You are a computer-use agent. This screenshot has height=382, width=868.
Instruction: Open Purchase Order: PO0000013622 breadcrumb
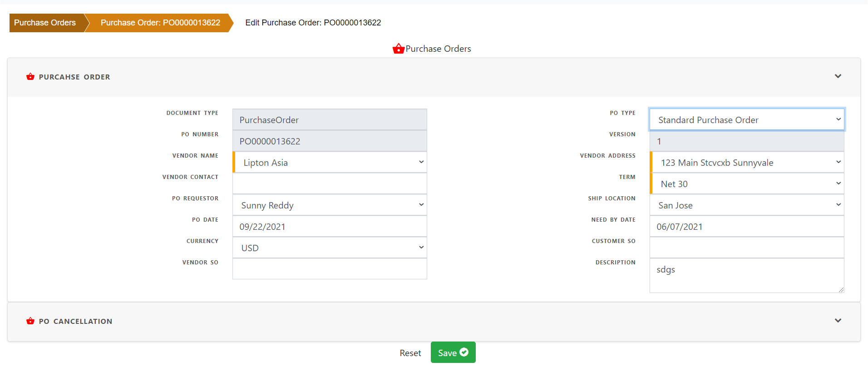point(160,23)
